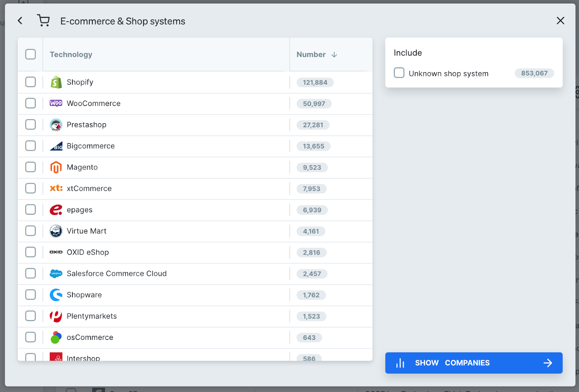Screen dimensions: 579x392
Task: Click the Technology column header
Action: point(71,55)
